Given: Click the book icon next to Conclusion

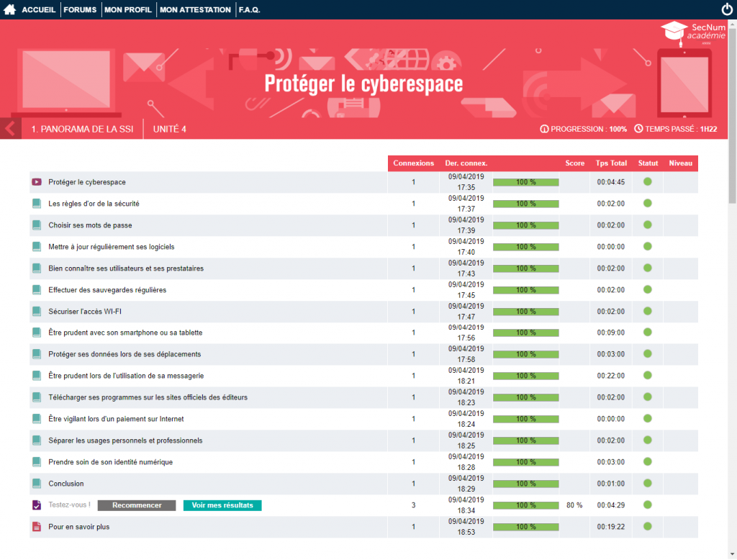Looking at the screenshot, I should (37, 484).
